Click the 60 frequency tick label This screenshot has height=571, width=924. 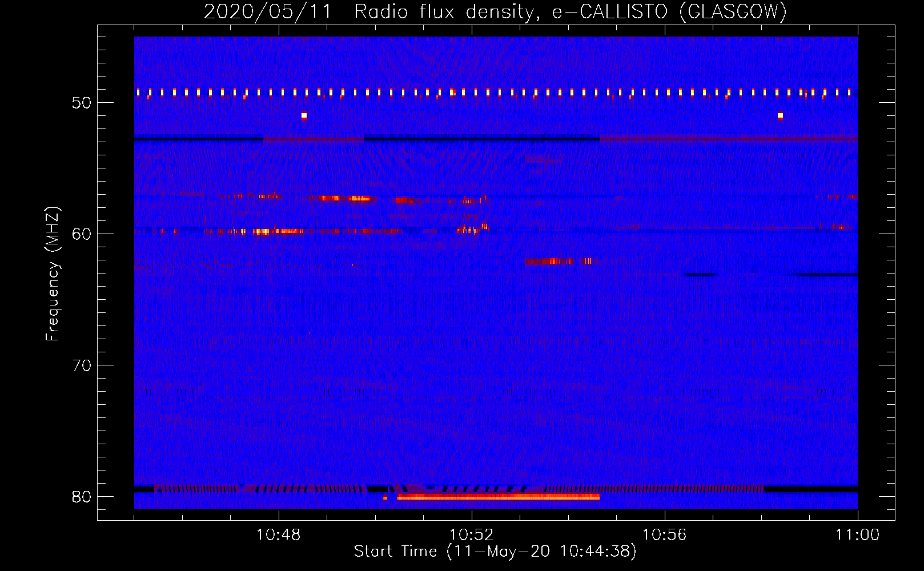82,234
